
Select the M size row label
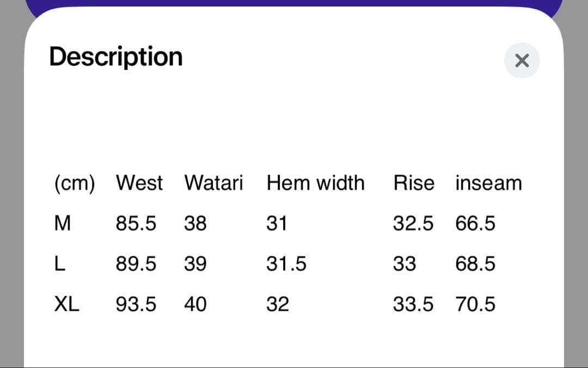(63, 224)
